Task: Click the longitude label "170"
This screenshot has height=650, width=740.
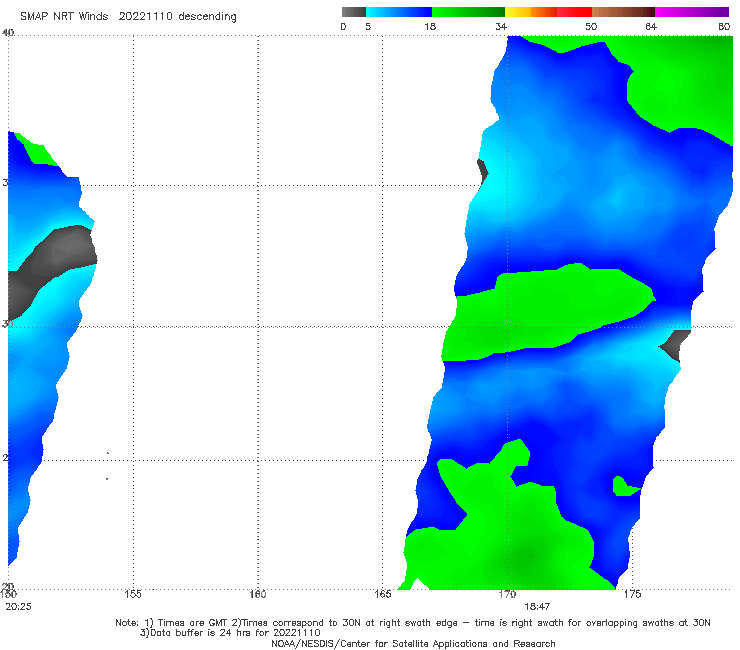Action: click(507, 594)
